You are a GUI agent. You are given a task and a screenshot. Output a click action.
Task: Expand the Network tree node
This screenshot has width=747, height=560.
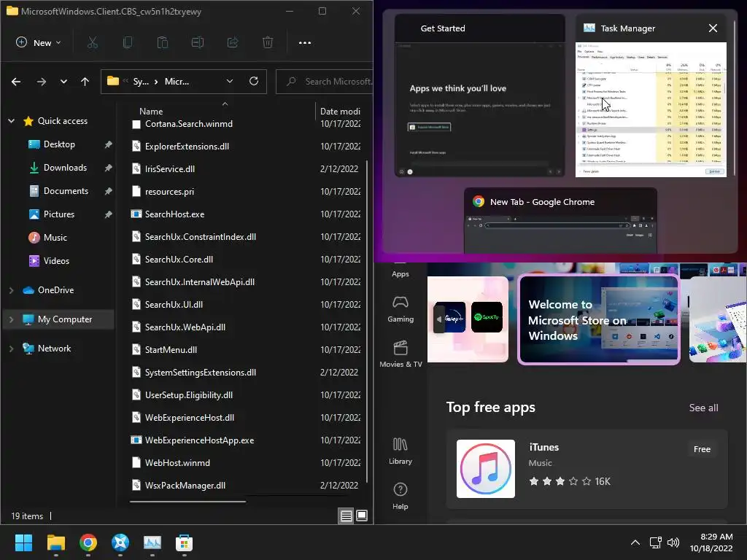pyautogui.click(x=12, y=348)
